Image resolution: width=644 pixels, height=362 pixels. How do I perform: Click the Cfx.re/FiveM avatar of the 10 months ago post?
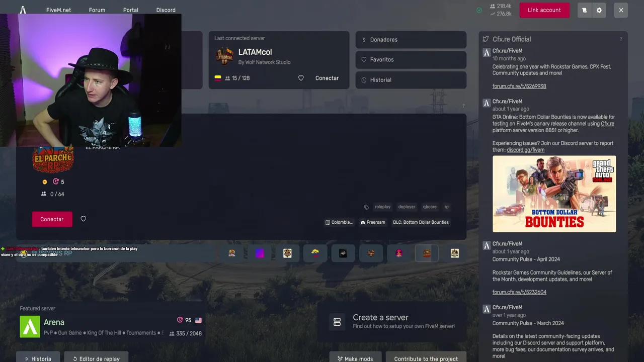coord(487,53)
